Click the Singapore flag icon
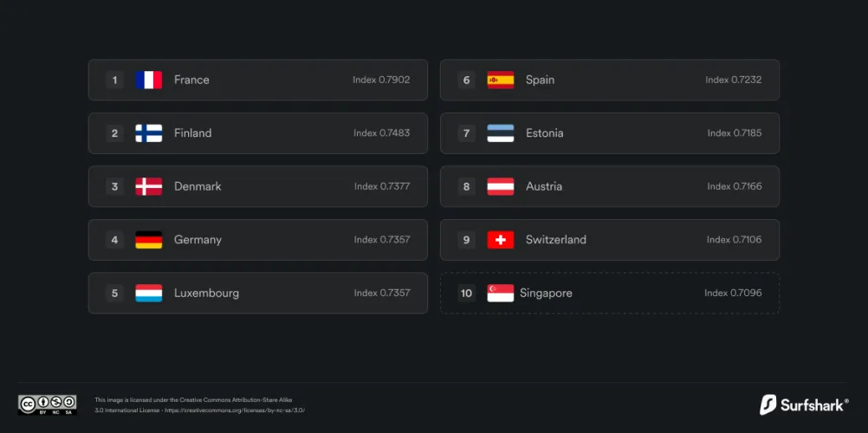 [x=501, y=294]
